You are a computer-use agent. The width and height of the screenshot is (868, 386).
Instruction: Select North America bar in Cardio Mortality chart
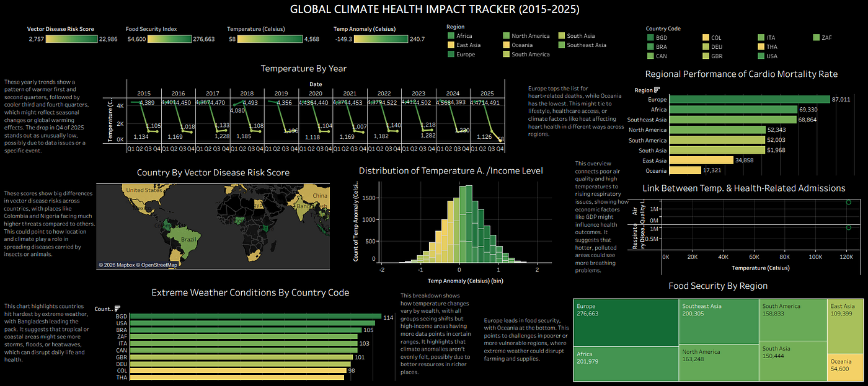coord(717,129)
